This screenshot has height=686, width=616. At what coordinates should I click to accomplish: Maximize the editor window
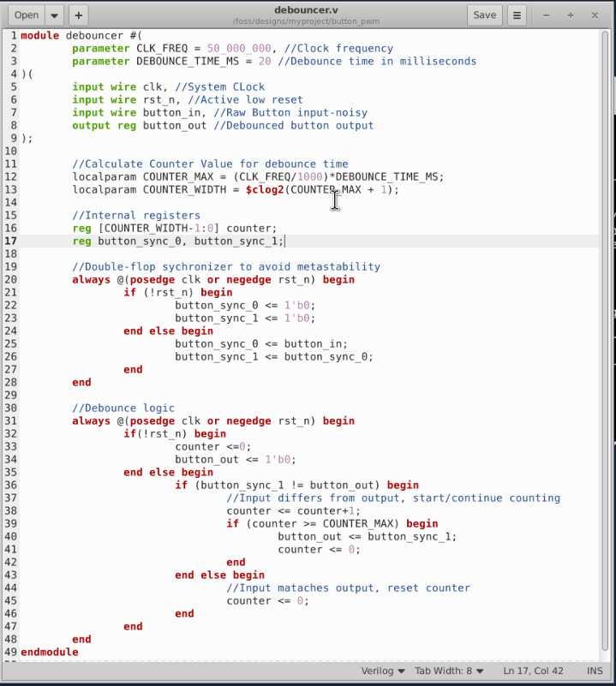571,15
